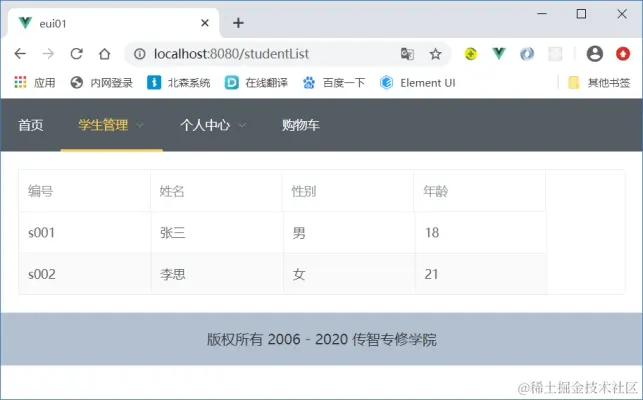Click the browser forward arrow
643x400 pixels.
pyautogui.click(x=48, y=54)
